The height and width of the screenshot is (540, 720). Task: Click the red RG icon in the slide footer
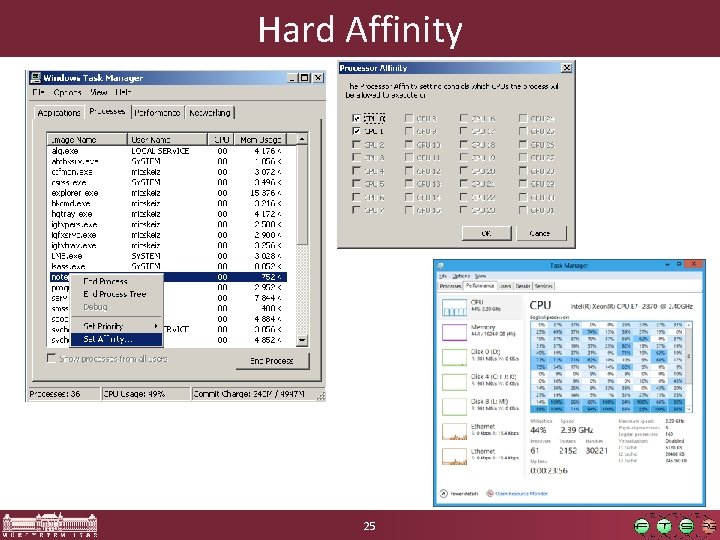click(x=709, y=526)
